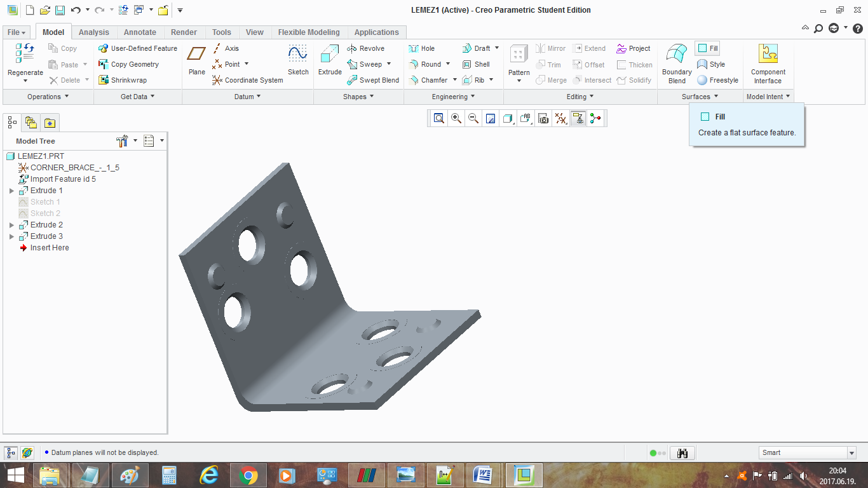The width and height of the screenshot is (868, 488).
Task: Select the Sketch tool
Action: 298,55
